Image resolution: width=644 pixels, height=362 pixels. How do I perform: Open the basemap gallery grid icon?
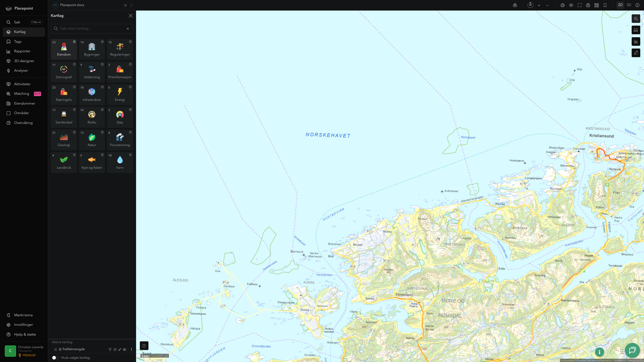pyautogui.click(x=596, y=5)
